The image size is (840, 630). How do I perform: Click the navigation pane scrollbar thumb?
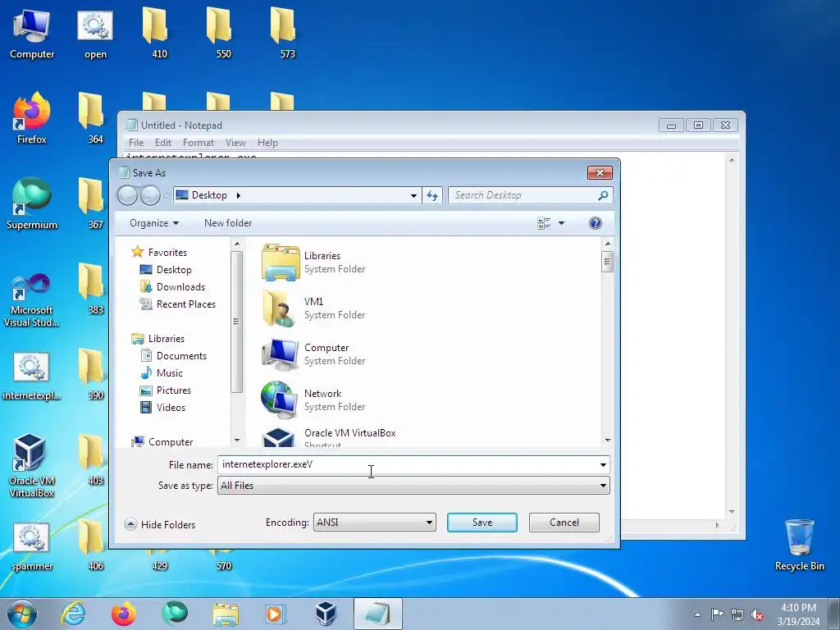[236, 322]
